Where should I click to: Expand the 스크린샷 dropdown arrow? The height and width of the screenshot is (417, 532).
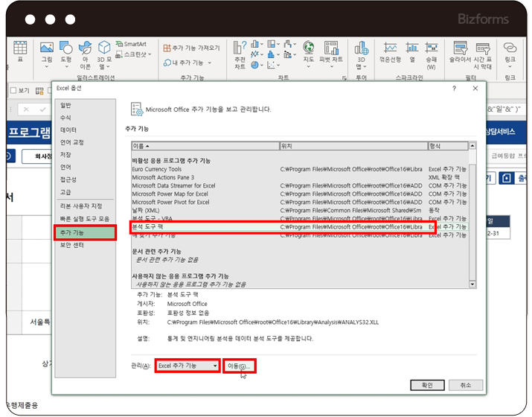[x=150, y=54]
